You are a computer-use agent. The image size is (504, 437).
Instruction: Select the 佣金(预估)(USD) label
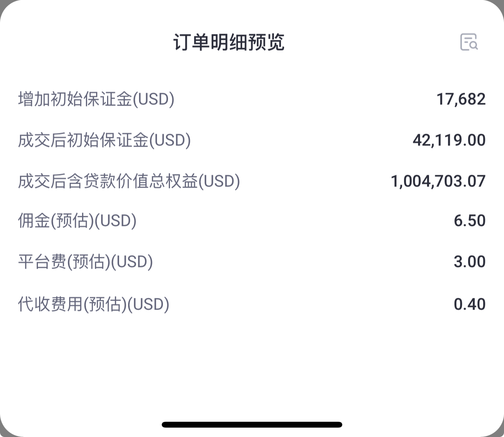point(77,221)
